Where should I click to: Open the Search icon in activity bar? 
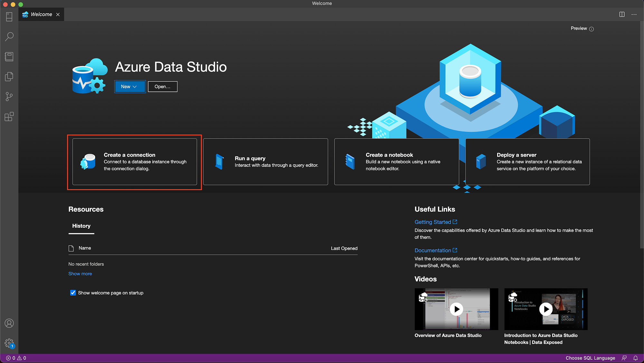point(9,36)
